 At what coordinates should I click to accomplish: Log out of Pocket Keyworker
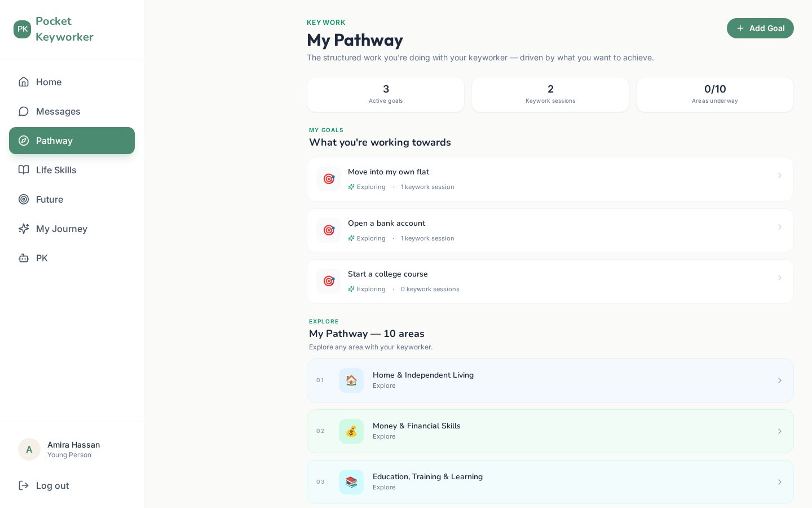(72, 485)
